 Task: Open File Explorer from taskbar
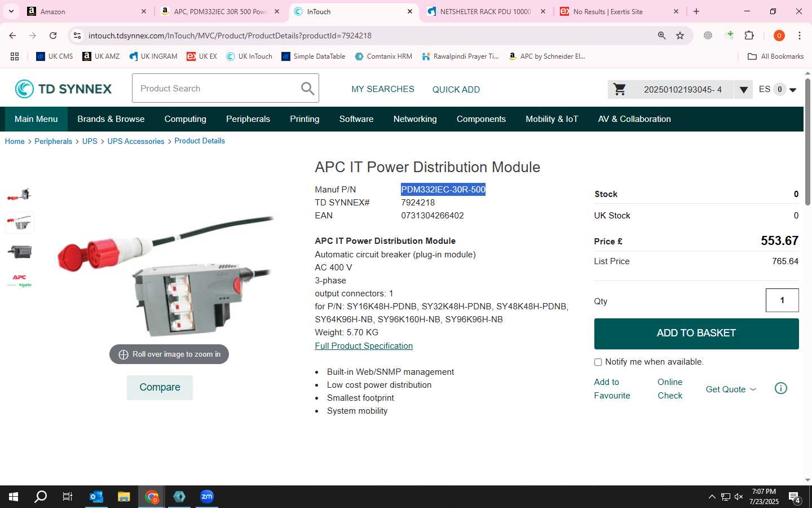[x=124, y=497]
